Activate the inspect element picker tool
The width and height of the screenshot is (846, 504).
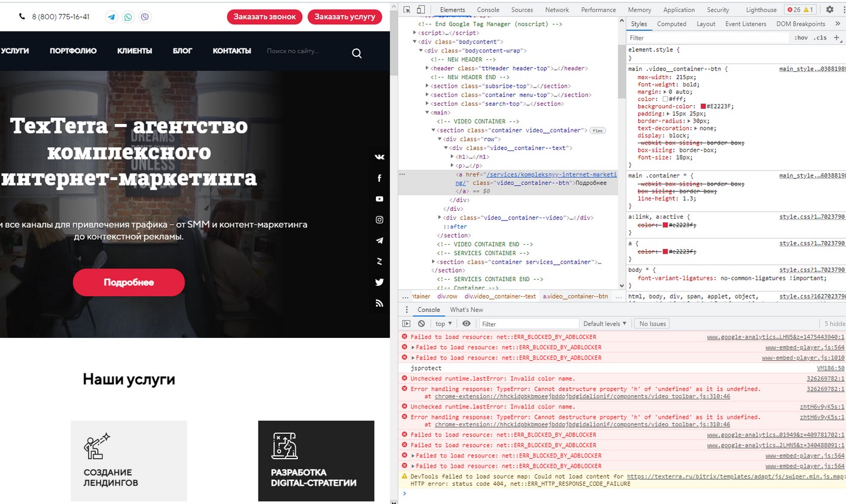coord(407,10)
